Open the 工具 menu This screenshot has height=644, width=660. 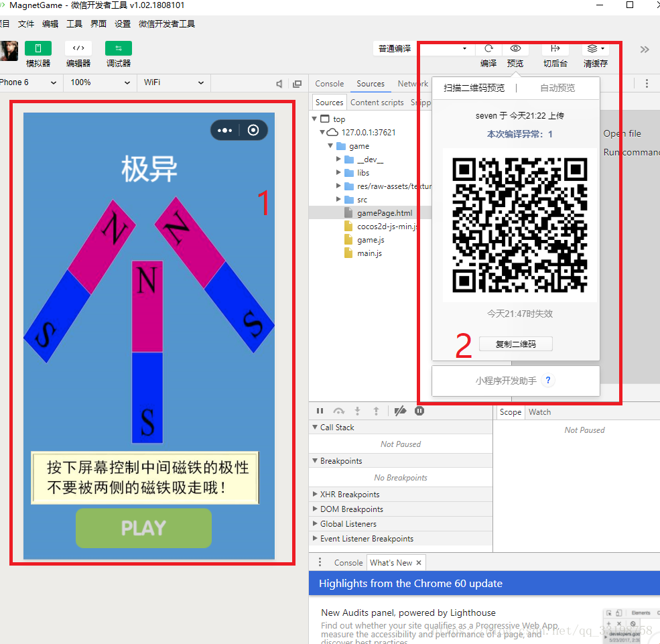tap(74, 24)
